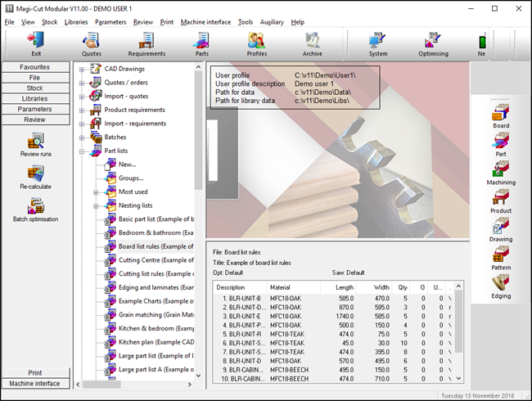Launch Optimising from the toolbar

(x=433, y=43)
